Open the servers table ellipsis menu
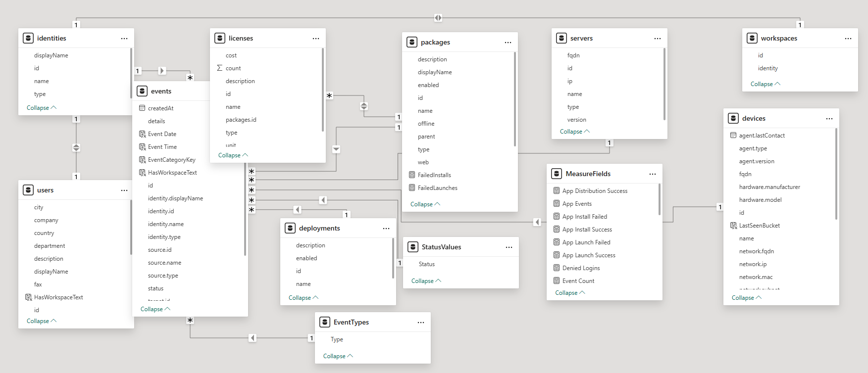The width and height of the screenshot is (868, 373). [x=657, y=39]
